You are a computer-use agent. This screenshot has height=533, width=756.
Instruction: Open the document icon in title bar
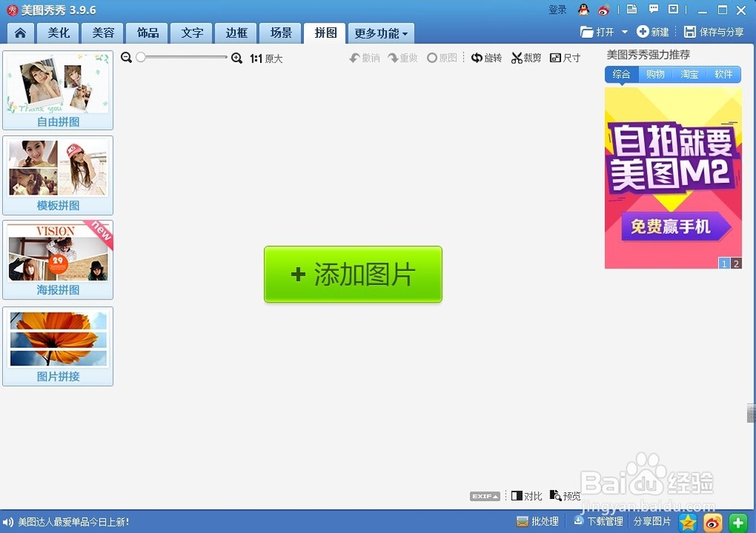click(631, 9)
